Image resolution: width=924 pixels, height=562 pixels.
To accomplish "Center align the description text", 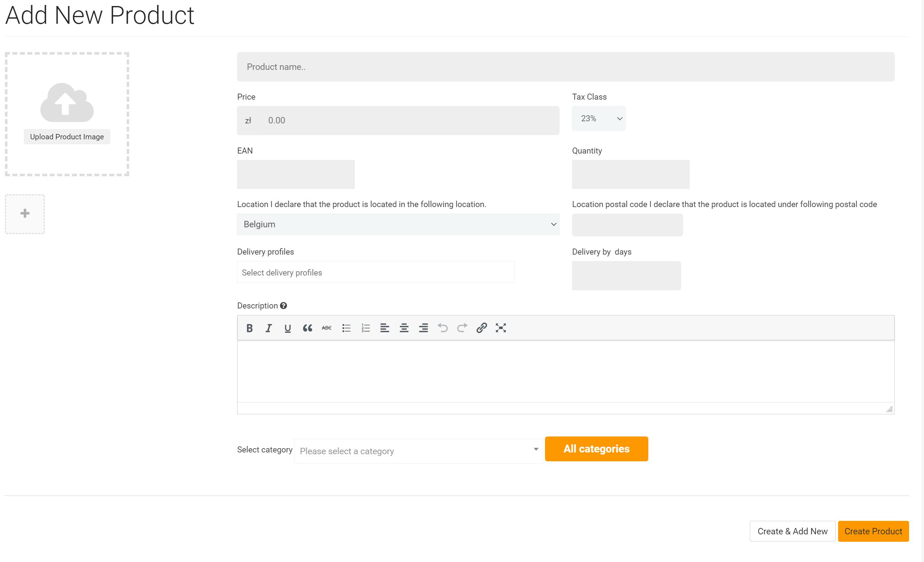I will (x=404, y=328).
